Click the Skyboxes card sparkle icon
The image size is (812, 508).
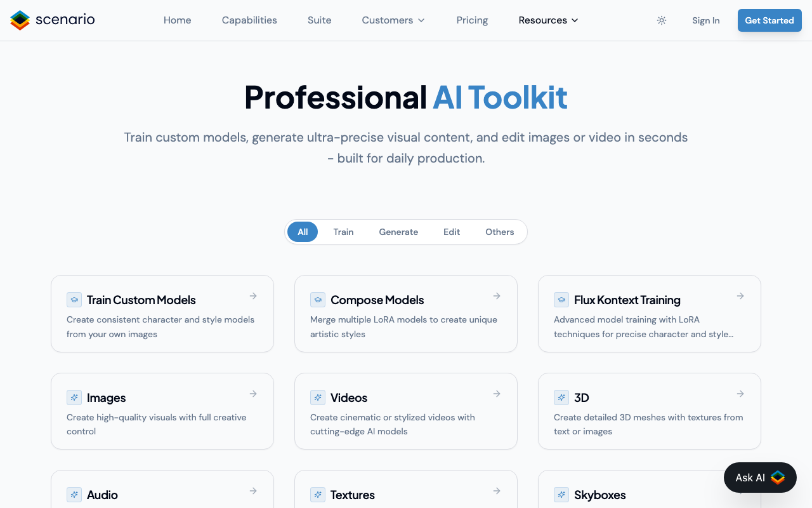[561, 495]
